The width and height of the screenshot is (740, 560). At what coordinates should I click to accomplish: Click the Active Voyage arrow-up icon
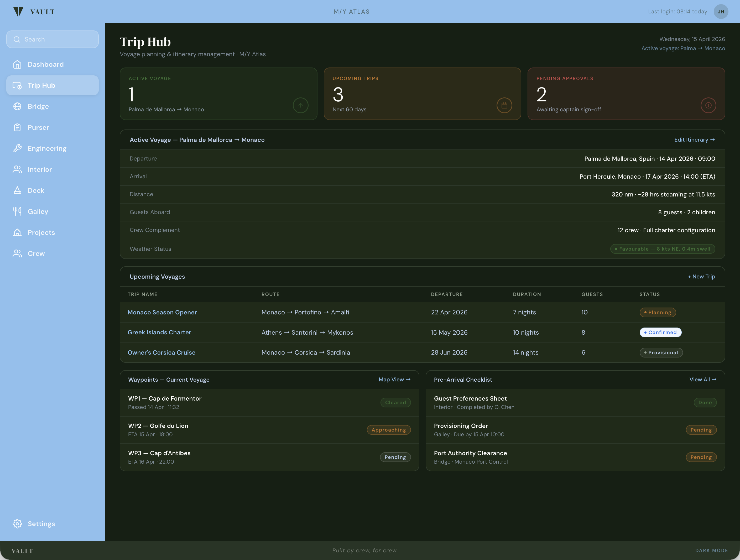300,105
